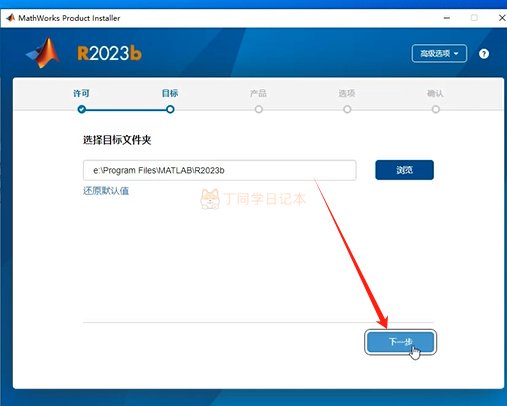The width and height of the screenshot is (507, 406).
Task: Open the help question mark icon
Action: pos(484,54)
